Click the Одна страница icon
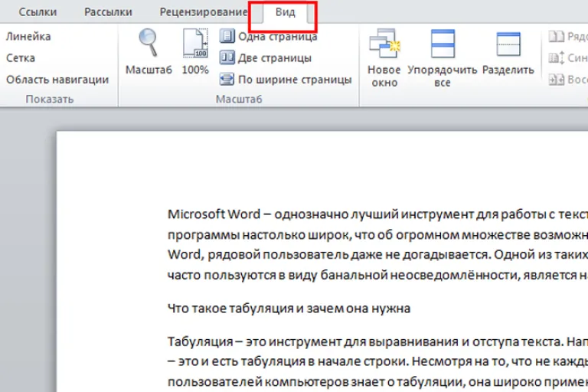This screenshot has height=392, width=588. pos(227,36)
